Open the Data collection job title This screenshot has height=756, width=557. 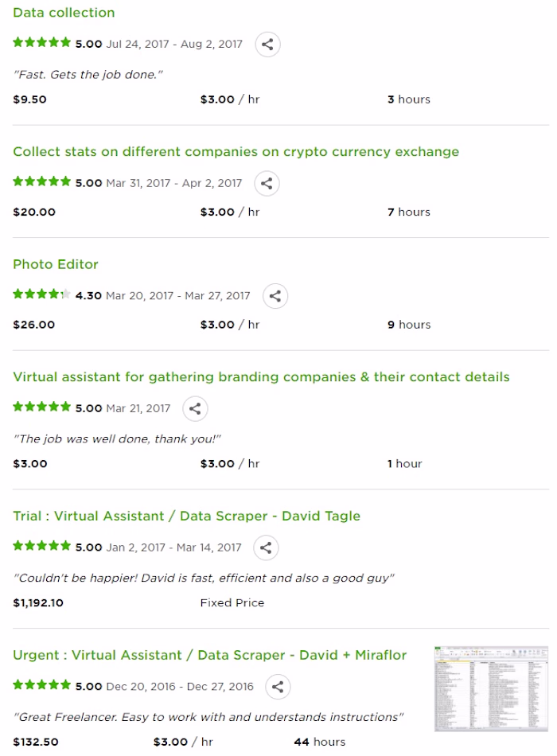[64, 13]
